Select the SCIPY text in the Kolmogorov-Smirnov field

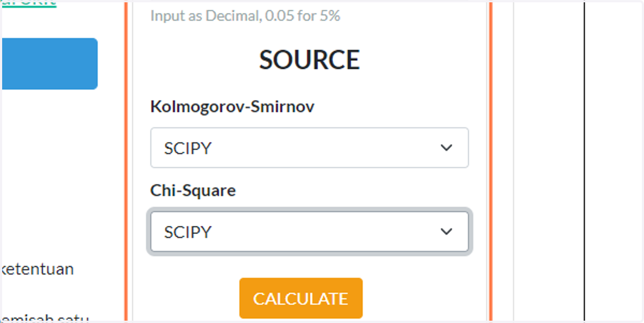click(x=188, y=148)
